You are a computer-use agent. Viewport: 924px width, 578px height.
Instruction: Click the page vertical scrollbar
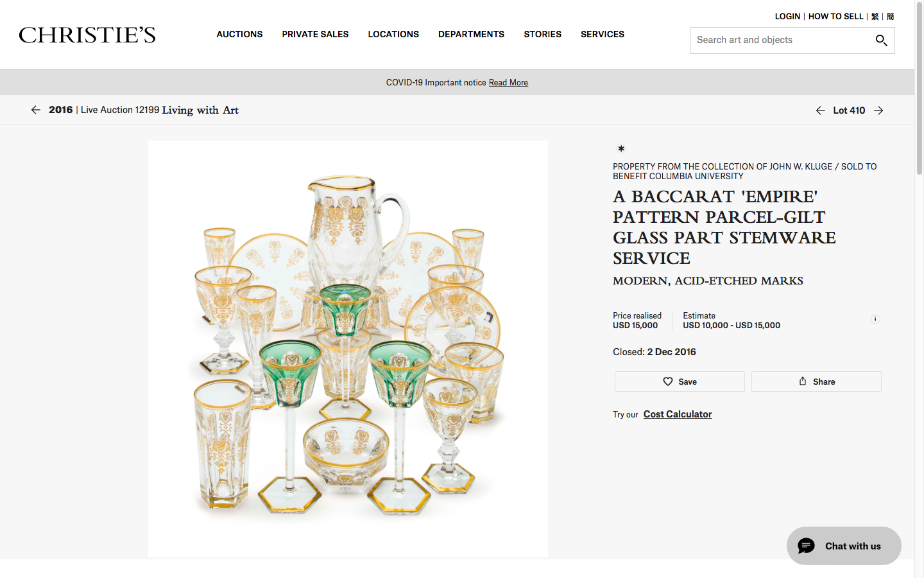pyautogui.click(x=919, y=90)
